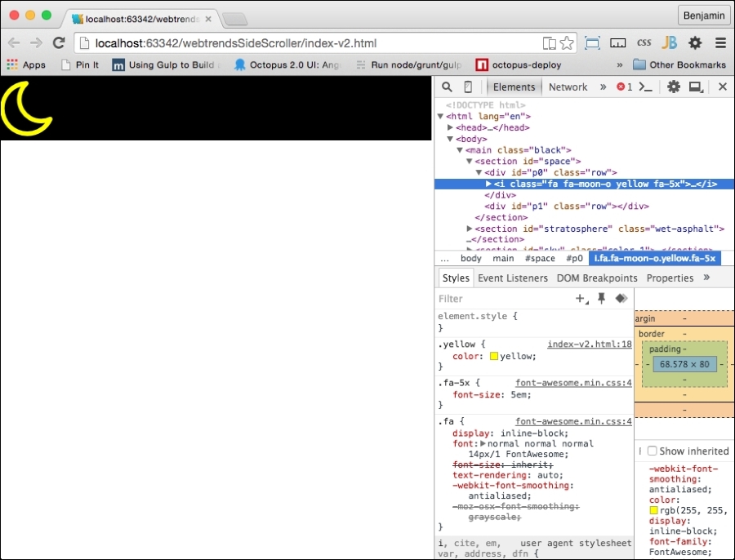Open the DevTools console drawer icon
Viewport: 735px width, 560px height.
(x=645, y=87)
